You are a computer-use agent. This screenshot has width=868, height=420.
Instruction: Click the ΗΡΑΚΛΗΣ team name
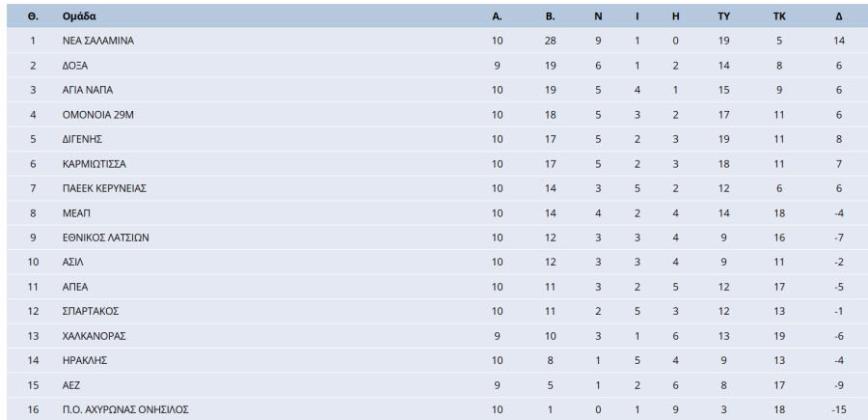point(84,360)
